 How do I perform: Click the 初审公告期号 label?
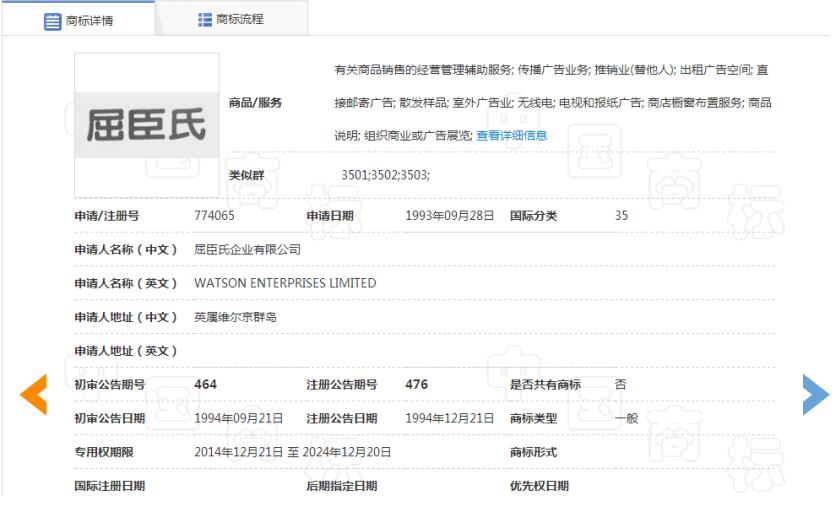(x=109, y=384)
